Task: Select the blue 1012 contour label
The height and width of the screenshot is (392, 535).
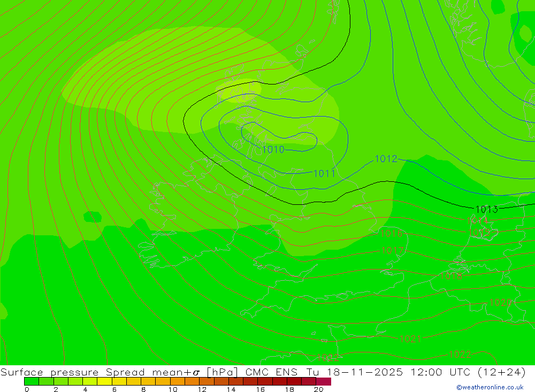Action: point(386,159)
